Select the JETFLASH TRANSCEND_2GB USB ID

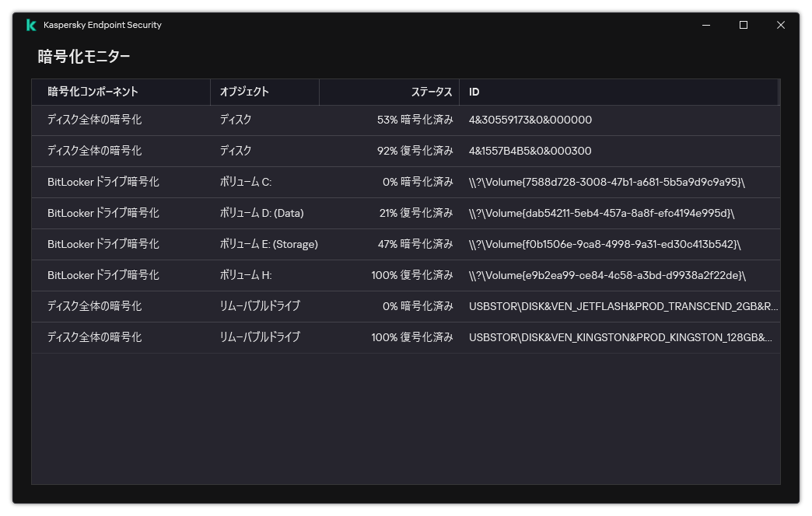pos(624,306)
